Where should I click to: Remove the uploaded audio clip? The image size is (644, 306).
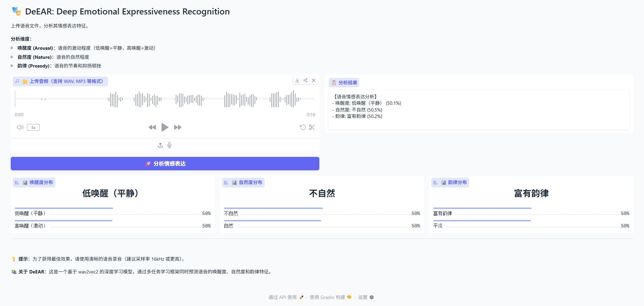pos(314,80)
